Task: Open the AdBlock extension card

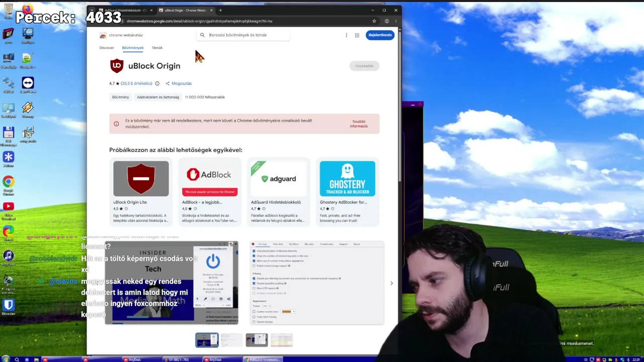Action: (x=210, y=192)
